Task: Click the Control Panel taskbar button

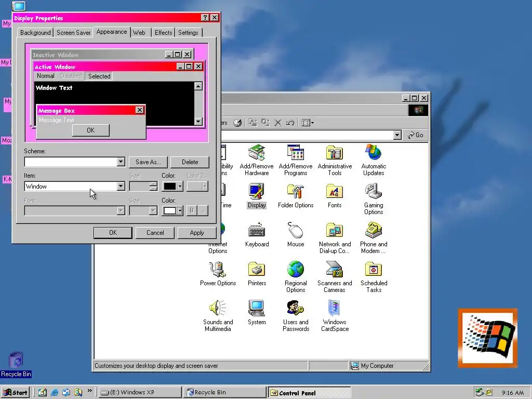Action: (309, 393)
